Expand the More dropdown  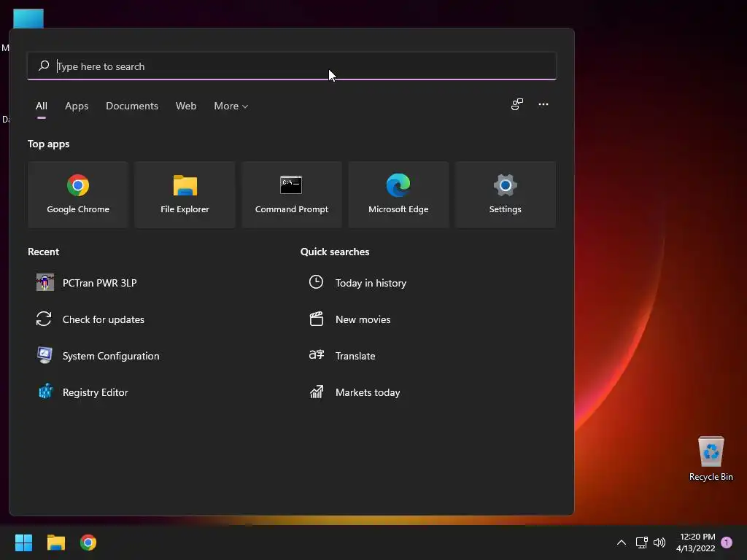(x=231, y=106)
